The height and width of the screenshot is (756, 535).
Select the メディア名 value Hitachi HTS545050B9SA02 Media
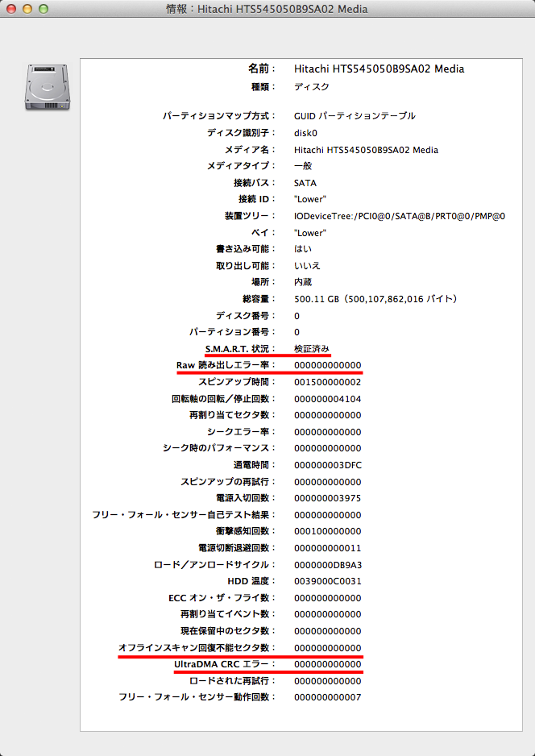[366, 150]
